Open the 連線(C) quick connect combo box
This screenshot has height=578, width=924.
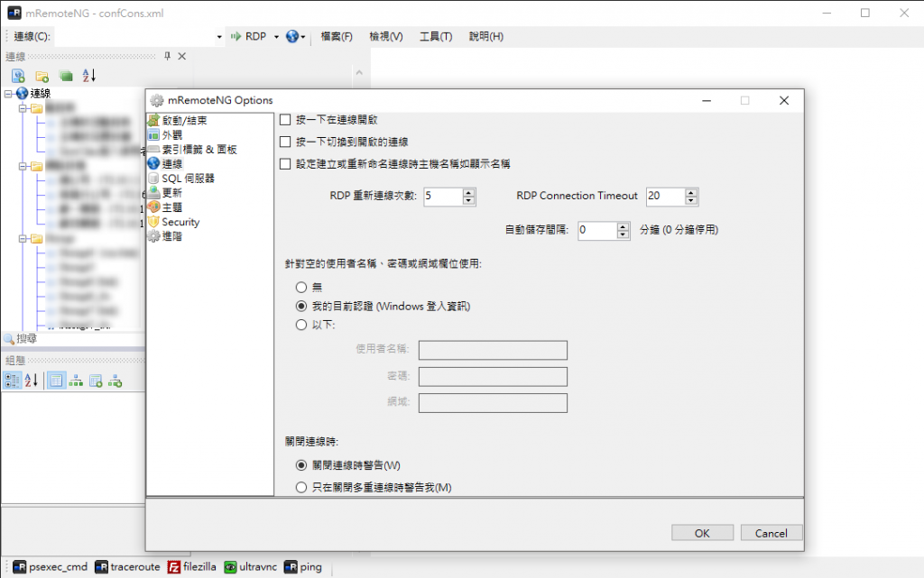[x=140, y=36]
